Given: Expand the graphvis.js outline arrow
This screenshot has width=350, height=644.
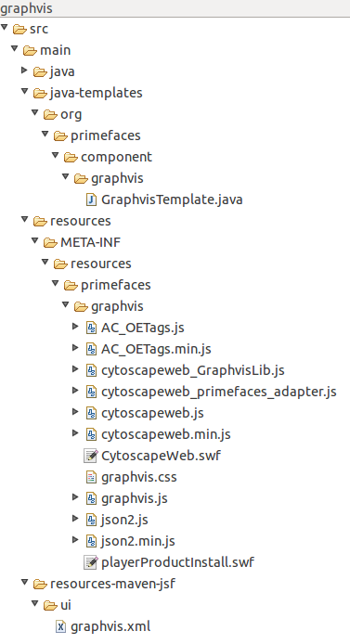Looking at the screenshot, I should (x=75, y=497).
